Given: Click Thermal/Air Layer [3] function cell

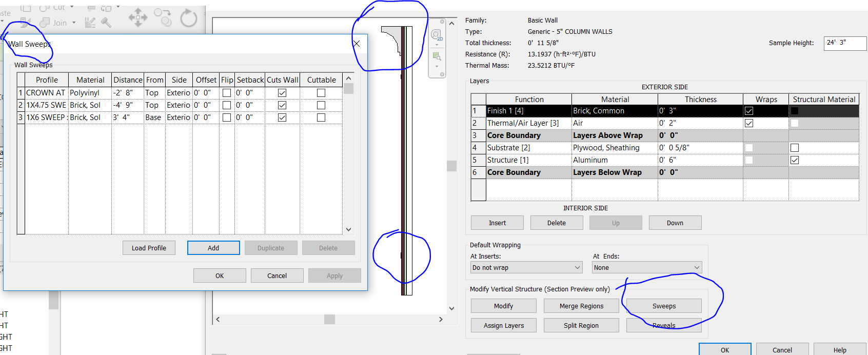Looking at the screenshot, I should click(529, 123).
